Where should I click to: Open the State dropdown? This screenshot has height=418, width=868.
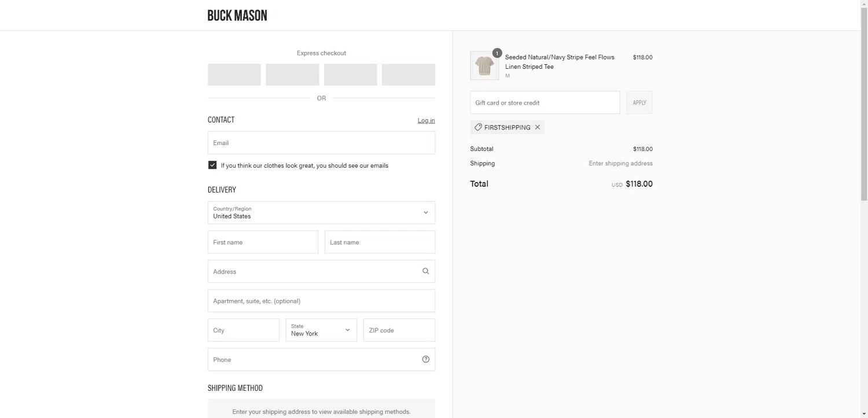[321, 330]
